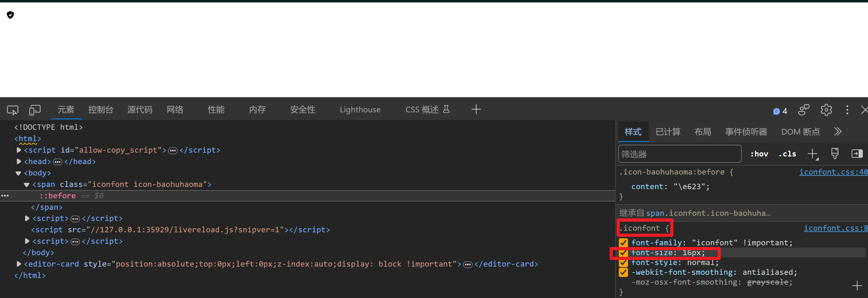Collapse the span iconfont icon-baohuhaoma node
The image size is (868, 298).
point(27,185)
